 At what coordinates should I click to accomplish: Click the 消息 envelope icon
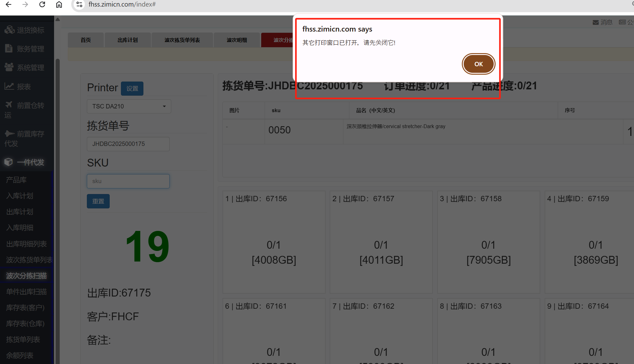[596, 22]
